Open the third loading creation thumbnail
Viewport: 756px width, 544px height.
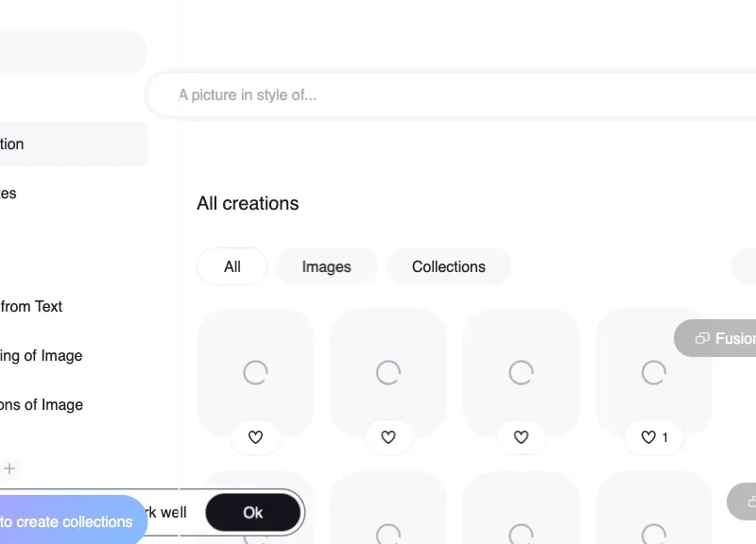[x=521, y=371]
